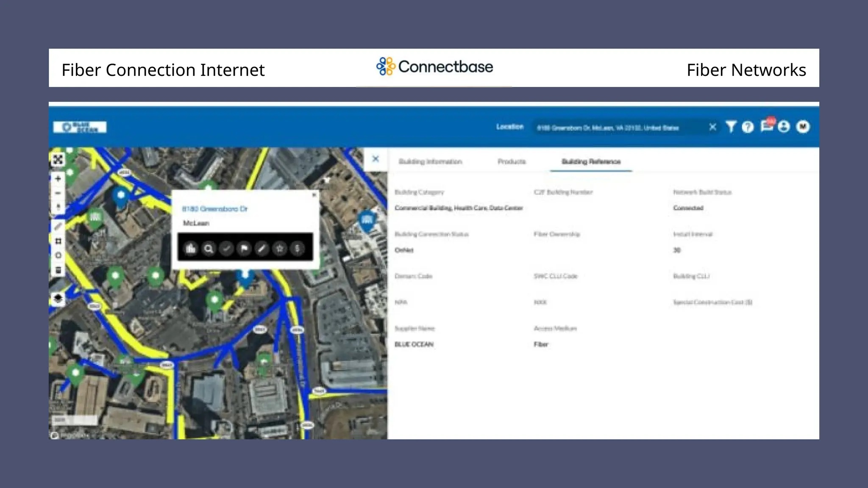Click the Fiber access medium value
The image size is (868, 488).
541,344
